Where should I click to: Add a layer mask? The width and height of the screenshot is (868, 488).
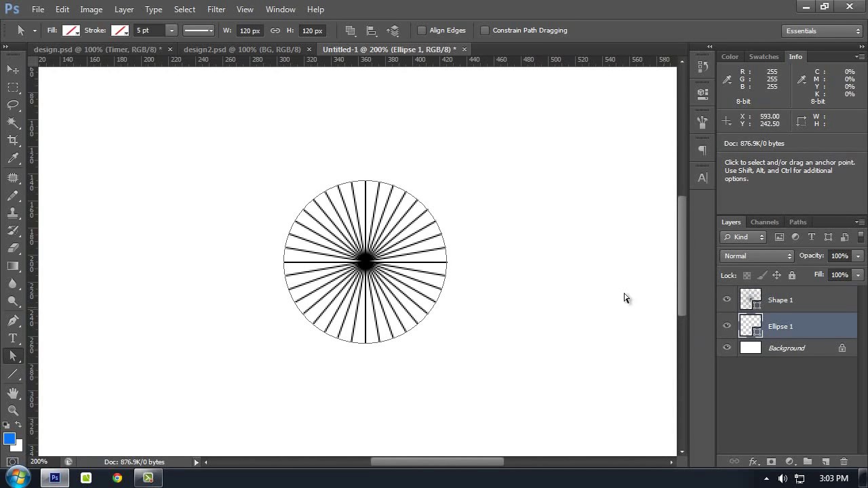click(x=771, y=462)
